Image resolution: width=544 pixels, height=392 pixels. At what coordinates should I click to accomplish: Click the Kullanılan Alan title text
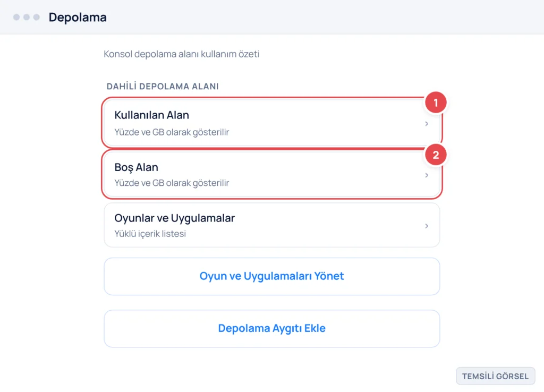tap(151, 115)
